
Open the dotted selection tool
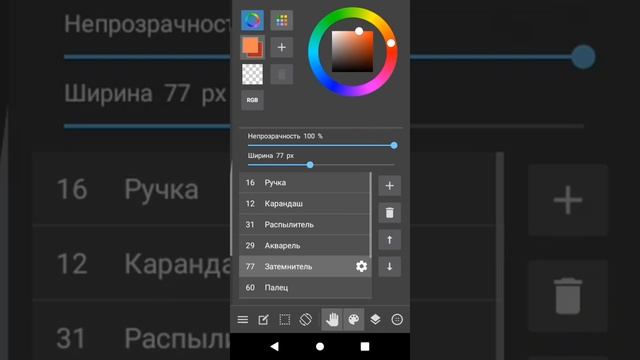pyautogui.click(x=284, y=320)
